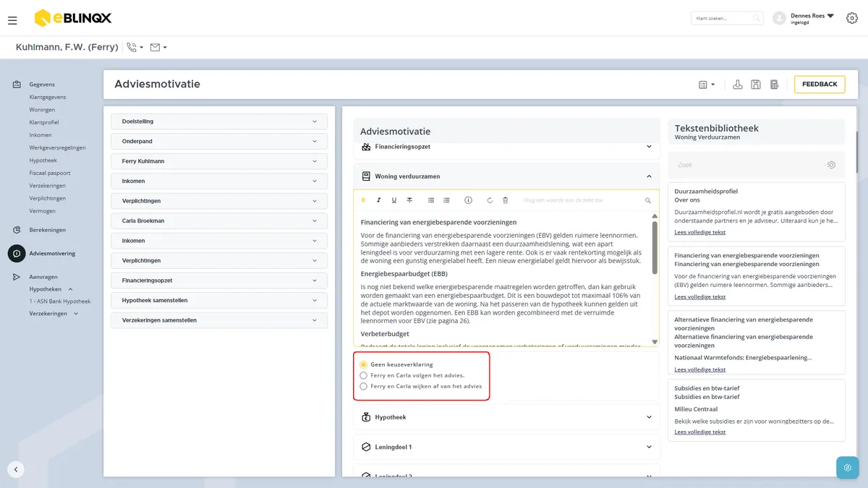Click the refresh icon in editor toolbar
The height and width of the screenshot is (488, 868).
[490, 200]
